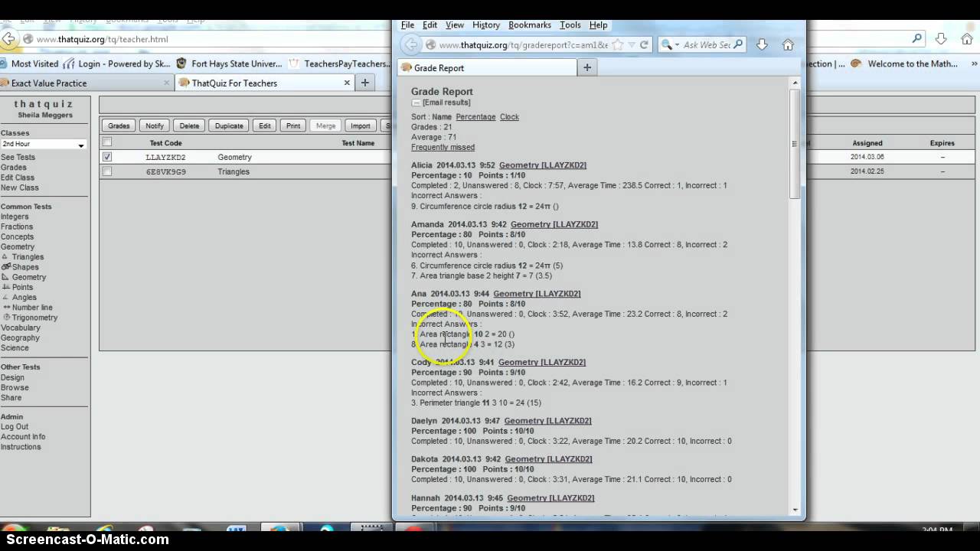The height and width of the screenshot is (551, 980).
Task: Open Shapes test in sidebar
Action: (x=24, y=267)
